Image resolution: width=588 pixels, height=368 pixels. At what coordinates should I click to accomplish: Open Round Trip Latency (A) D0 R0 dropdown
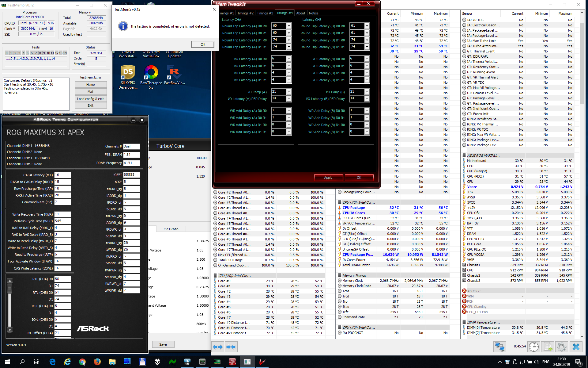(288, 26)
